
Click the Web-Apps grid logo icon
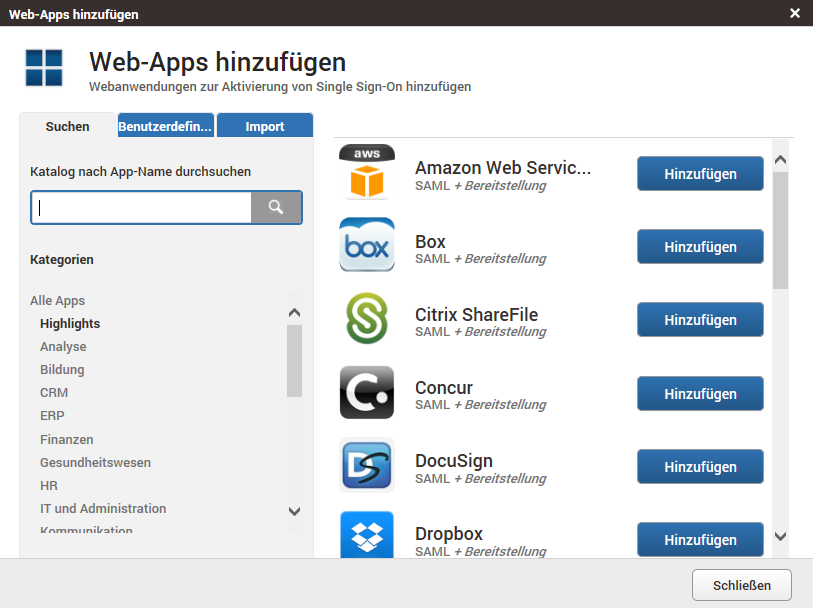(x=44, y=67)
